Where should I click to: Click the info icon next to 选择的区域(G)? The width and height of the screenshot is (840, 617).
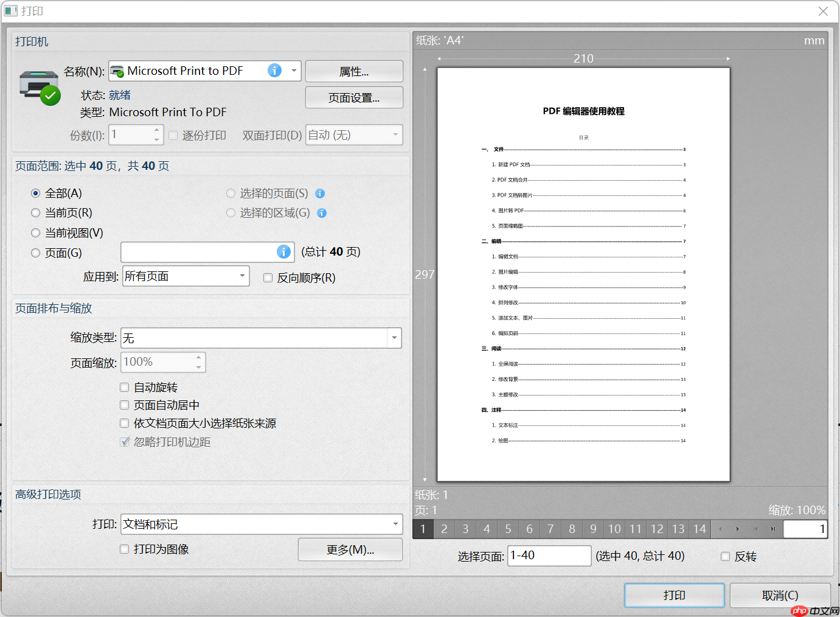point(322,213)
